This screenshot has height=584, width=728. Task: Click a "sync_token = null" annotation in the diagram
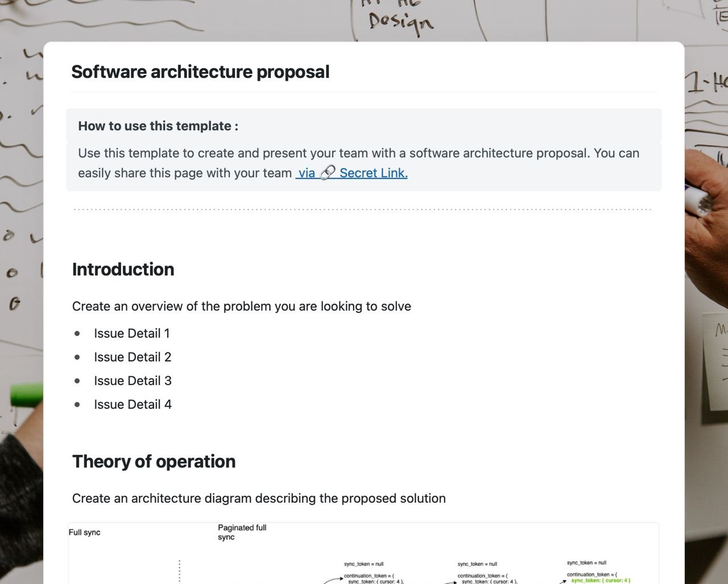(364, 564)
